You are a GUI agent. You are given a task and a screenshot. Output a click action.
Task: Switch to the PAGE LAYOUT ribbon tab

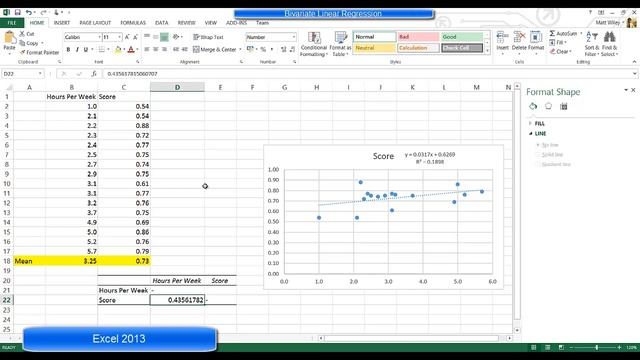pyautogui.click(x=95, y=23)
